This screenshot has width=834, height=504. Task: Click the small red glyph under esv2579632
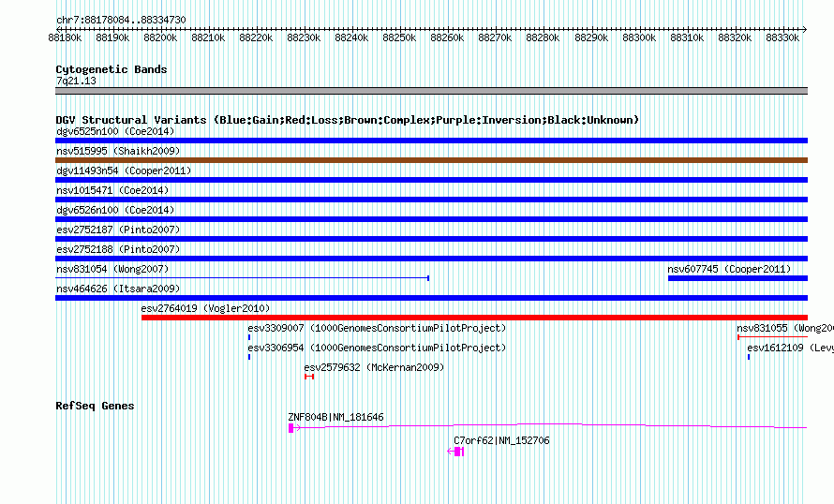[x=309, y=377]
